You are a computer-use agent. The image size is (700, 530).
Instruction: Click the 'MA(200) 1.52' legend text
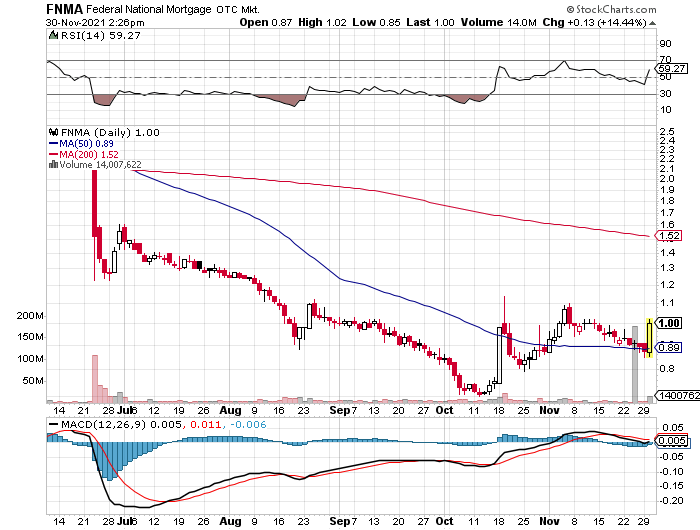pyautogui.click(x=89, y=154)
